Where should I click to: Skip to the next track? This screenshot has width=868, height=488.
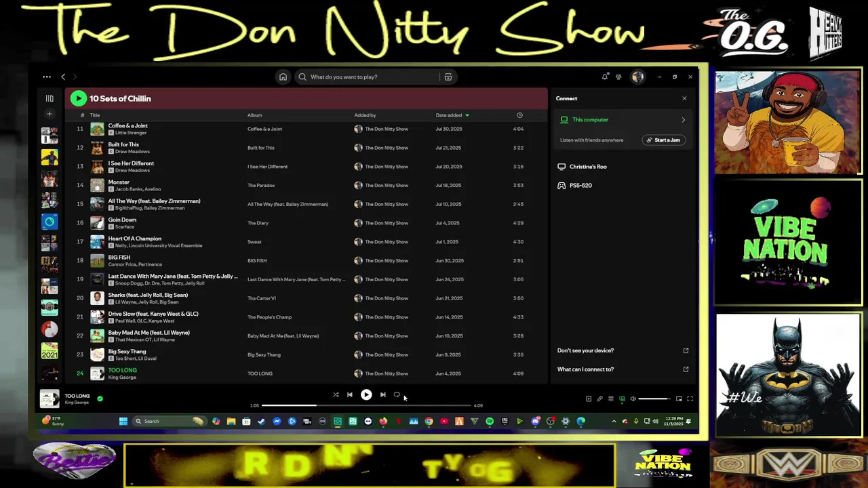(x=382, y=394)
